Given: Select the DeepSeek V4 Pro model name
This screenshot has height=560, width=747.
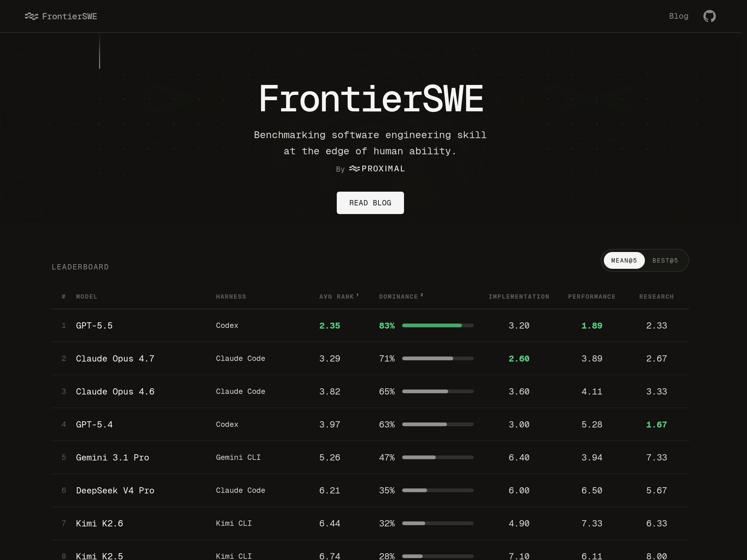Looking at the screenshot, I should [115, 490].
